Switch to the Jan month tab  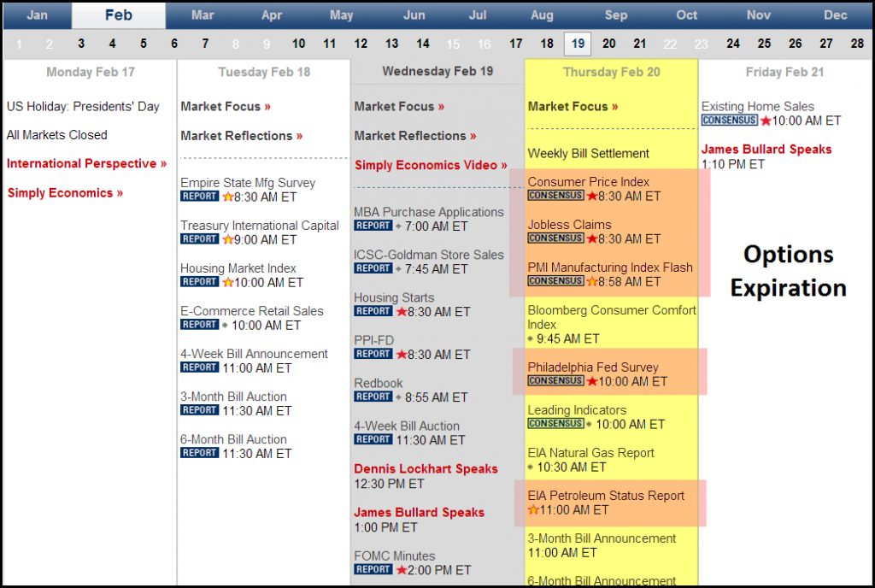[38, 15]
